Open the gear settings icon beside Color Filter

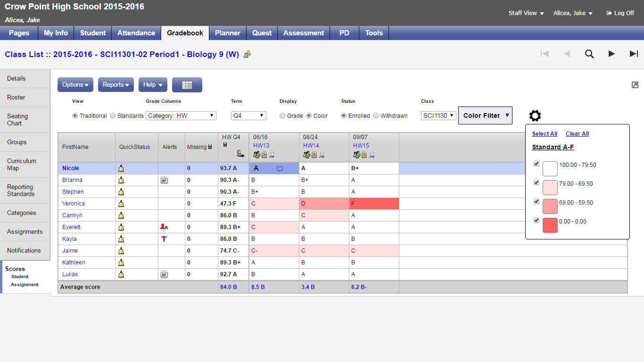click(535, 115)
